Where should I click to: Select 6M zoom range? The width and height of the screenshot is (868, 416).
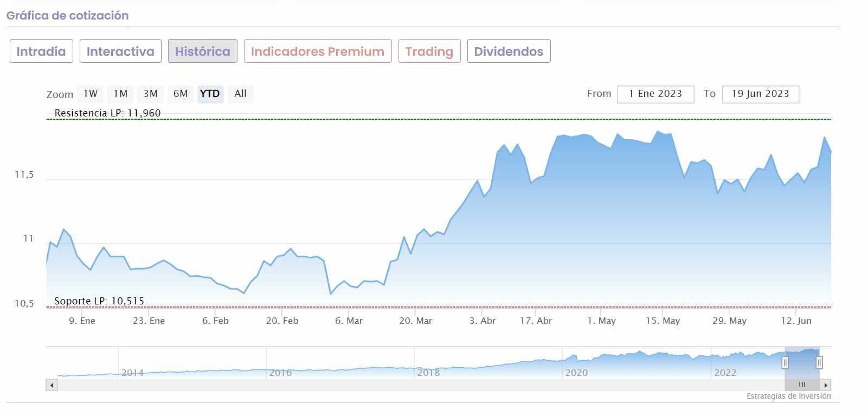tap(180, 94)
